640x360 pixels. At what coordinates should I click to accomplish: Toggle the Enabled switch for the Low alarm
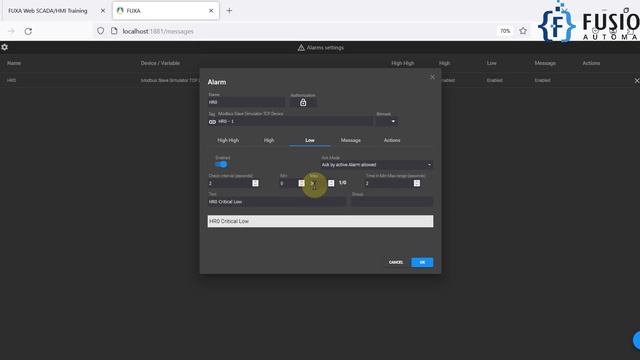click(x=221, y=164)
